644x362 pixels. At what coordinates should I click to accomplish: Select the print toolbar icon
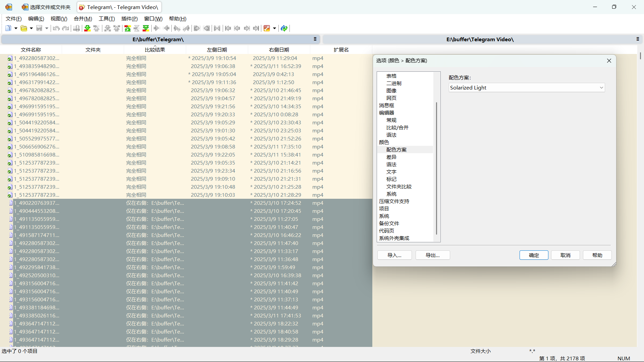[76, 28]
